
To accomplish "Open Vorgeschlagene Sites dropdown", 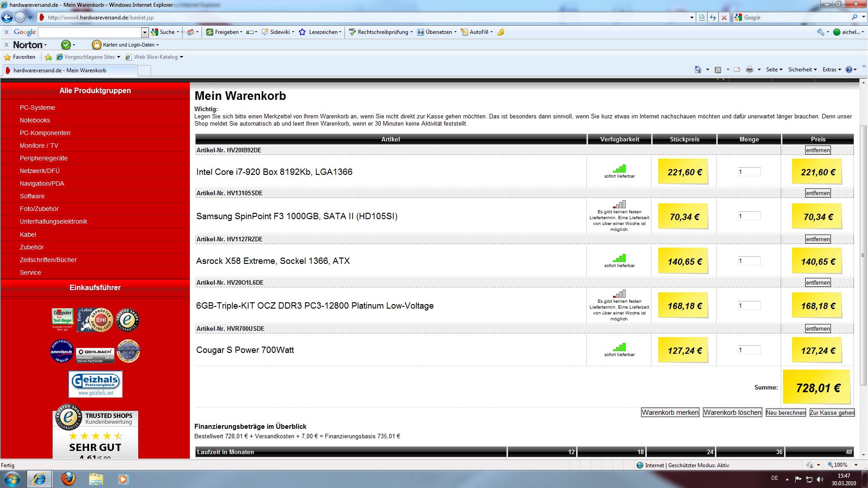I will point(88,57).
